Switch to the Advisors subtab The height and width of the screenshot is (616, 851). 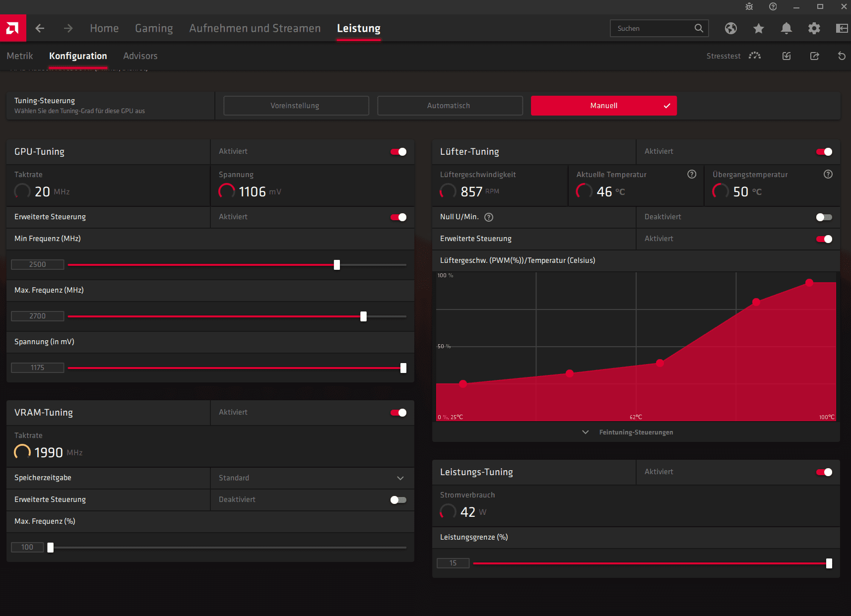(140, 56)
